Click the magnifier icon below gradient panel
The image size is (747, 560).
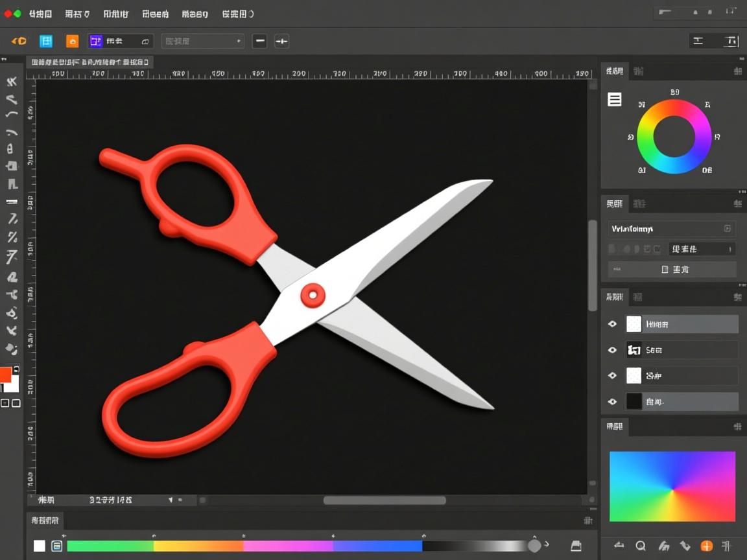641,546
